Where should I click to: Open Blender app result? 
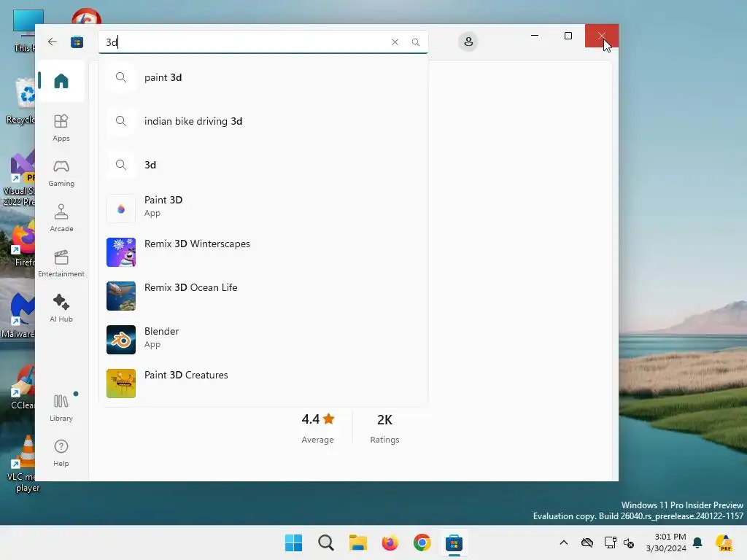point(263,340)
